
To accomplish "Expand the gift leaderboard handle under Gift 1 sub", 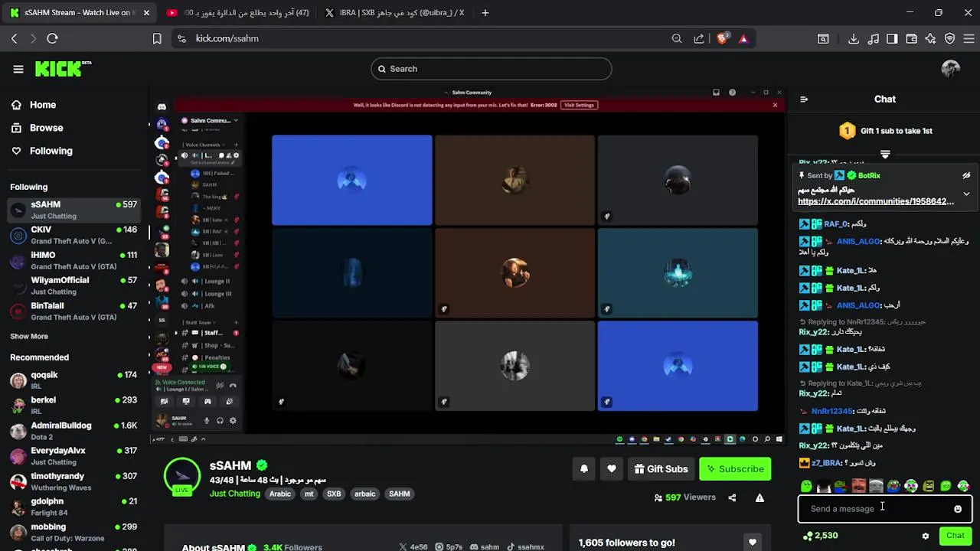I will 885,155.
